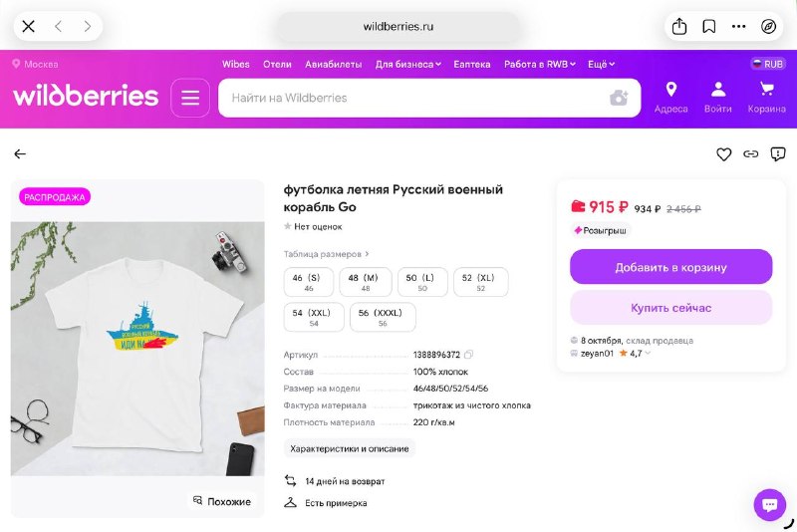Open the catalog hamburger menu
797x532 pixels.
(x=190, y=98)
